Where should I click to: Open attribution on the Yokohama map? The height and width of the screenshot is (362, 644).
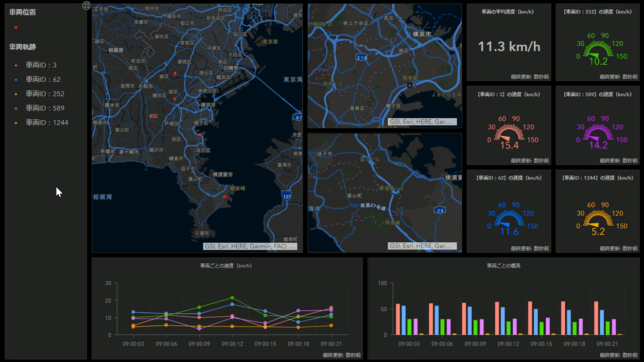pyautogui.click(x=422, y=122)
